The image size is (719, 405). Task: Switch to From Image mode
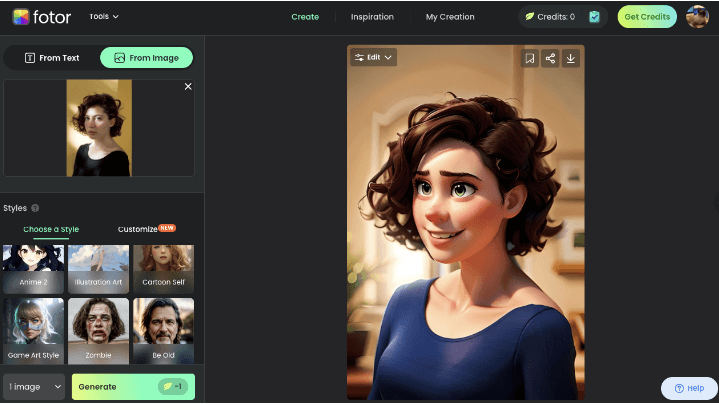click(x=146, y=58)
